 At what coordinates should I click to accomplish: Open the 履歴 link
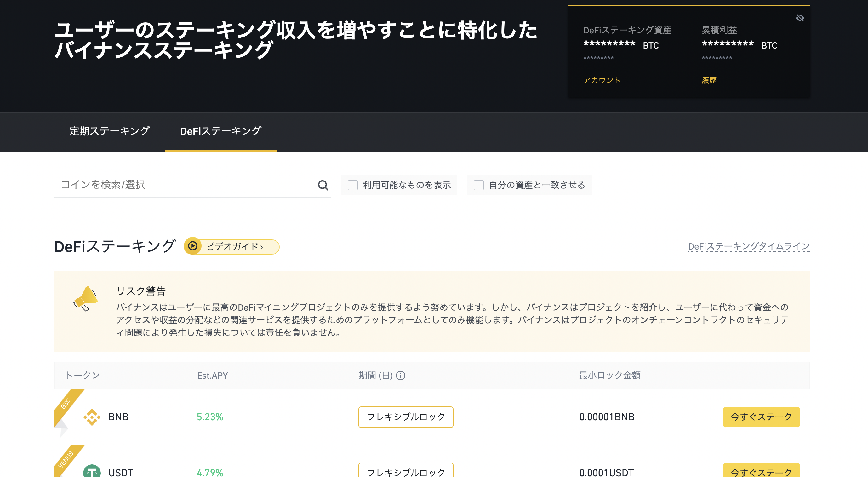pyautogui.click(x=709, y=80)
